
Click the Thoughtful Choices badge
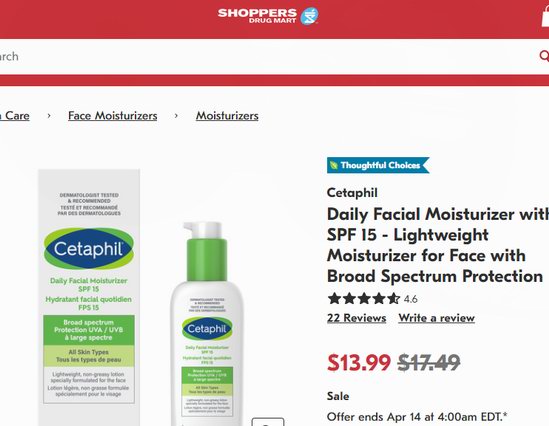[378, 165]
